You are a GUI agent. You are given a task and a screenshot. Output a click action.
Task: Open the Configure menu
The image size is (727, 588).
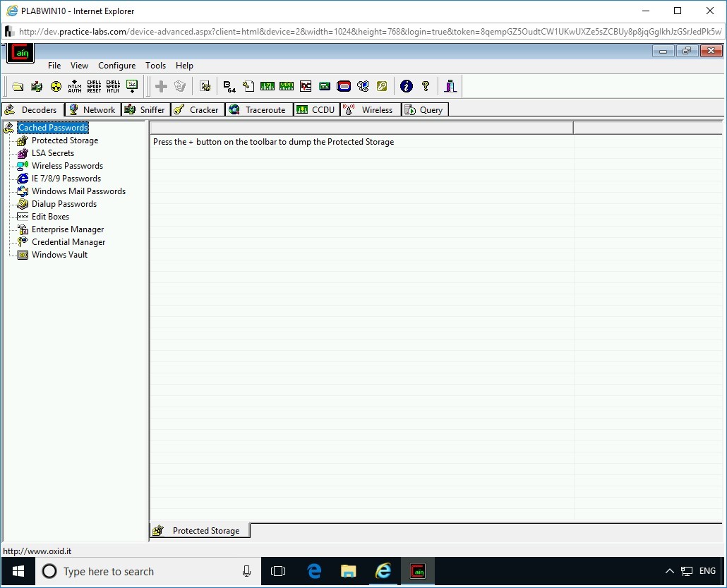[x=116, y=66]
